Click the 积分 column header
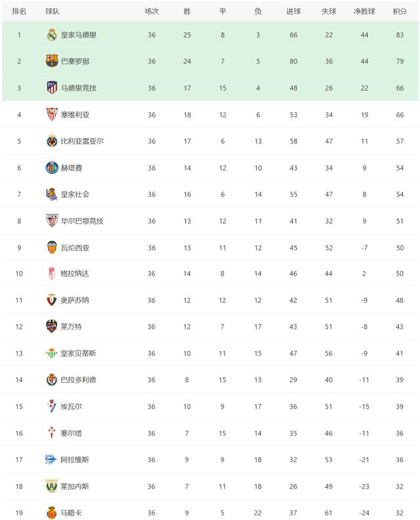Screen dimensions: 420x520 (x=399, y=11)
